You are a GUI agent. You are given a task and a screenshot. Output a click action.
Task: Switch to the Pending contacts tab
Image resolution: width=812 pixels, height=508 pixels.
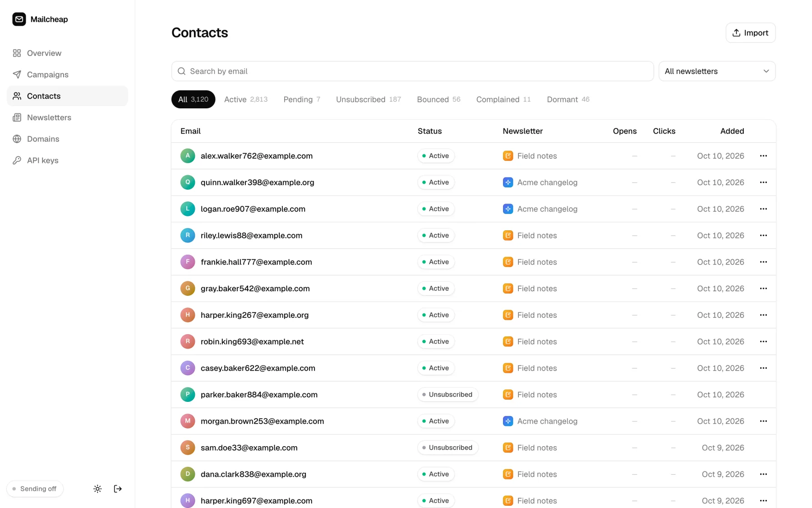coord(302,99)
